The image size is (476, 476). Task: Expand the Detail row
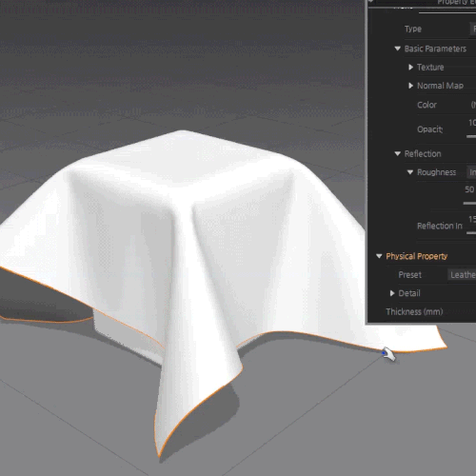(x=392, y=293)
